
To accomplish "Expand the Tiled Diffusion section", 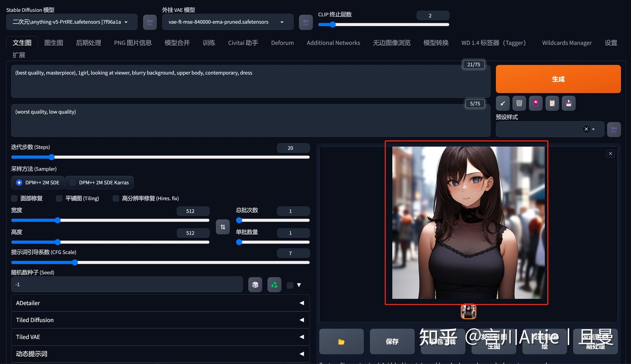I will coord(160,320).
